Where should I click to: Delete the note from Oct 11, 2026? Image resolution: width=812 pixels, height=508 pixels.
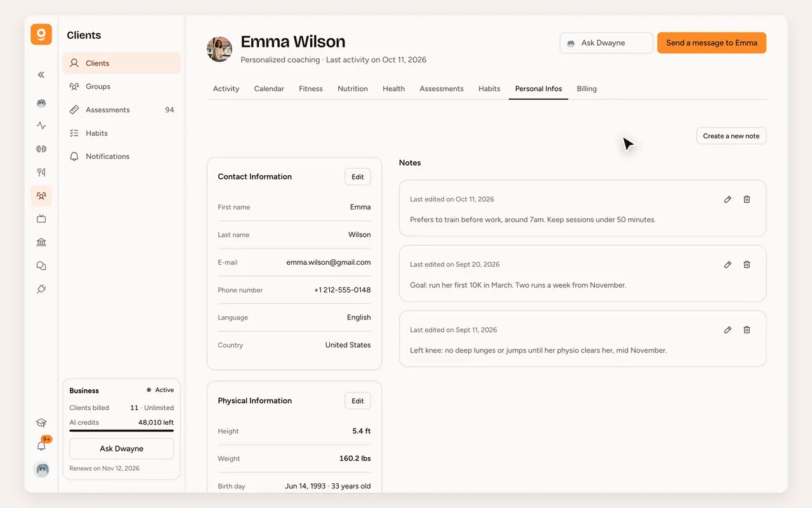(x=747, y=199)
